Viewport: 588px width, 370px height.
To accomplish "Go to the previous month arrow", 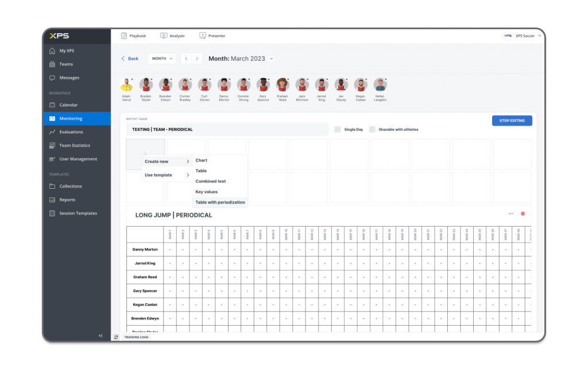I will 186,59.
